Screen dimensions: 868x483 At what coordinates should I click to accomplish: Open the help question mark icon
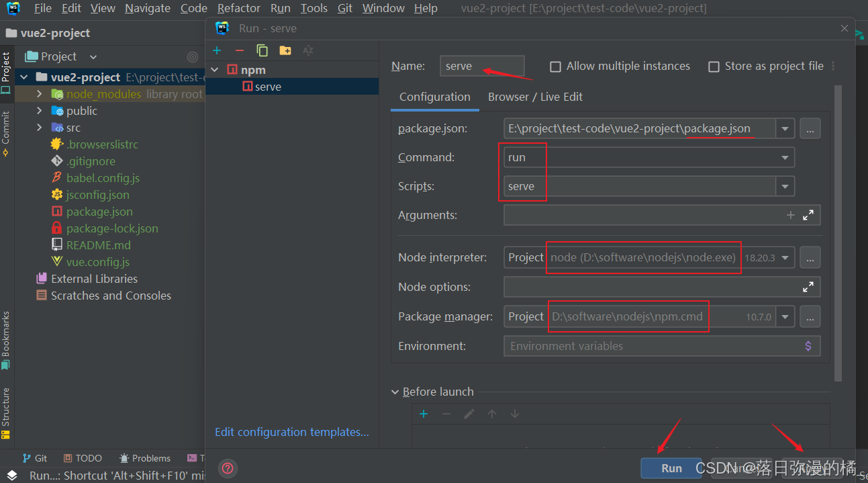[228, 468]
